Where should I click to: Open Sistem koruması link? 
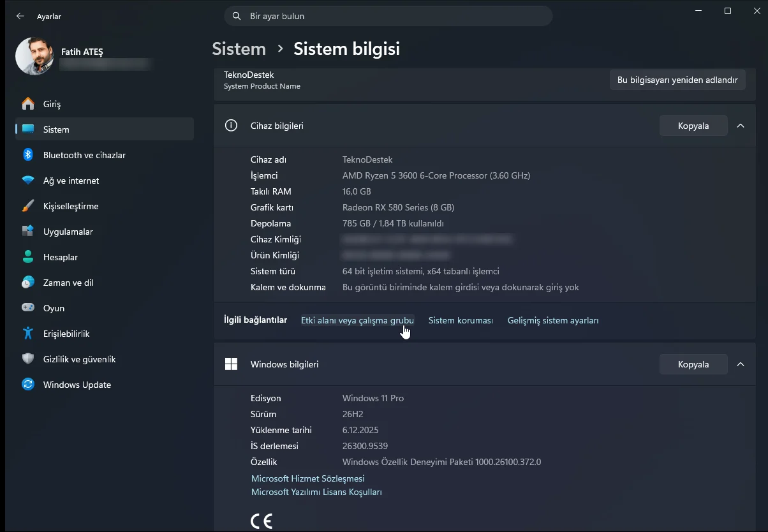pyautogui.click(x=461, y=320)
